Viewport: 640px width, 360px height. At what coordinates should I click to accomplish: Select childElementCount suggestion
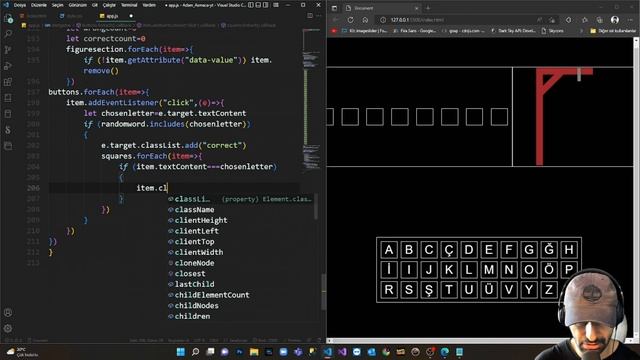[x=241, y=295]
